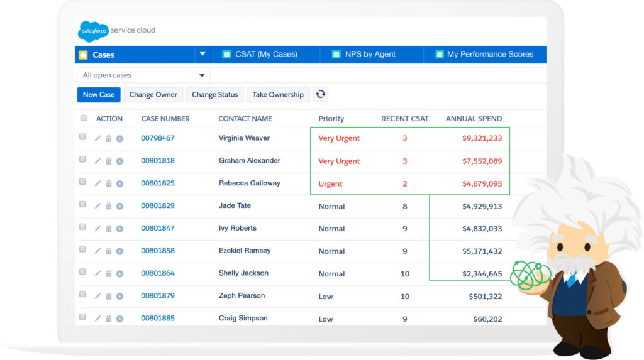
Task: Edit Rebecca Galloway's case with pencil icon
Action: 97,183
